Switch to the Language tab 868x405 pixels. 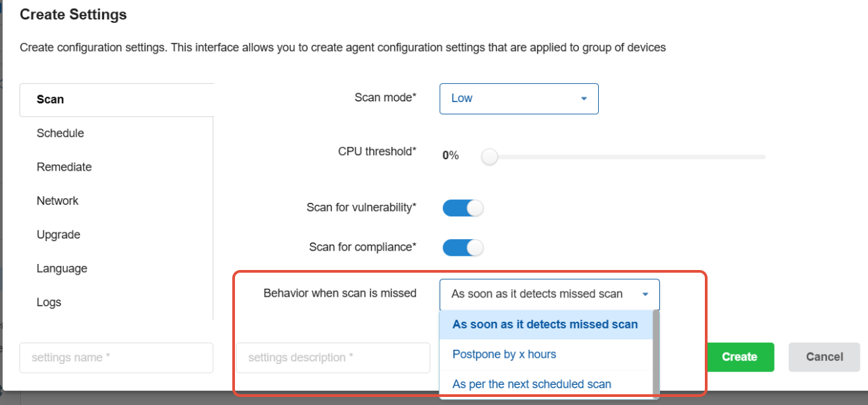[x=62, y=268]
